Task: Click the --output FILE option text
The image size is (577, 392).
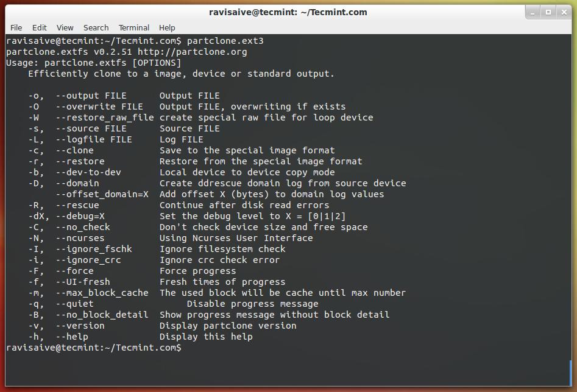Action: [x=91, y=96]
